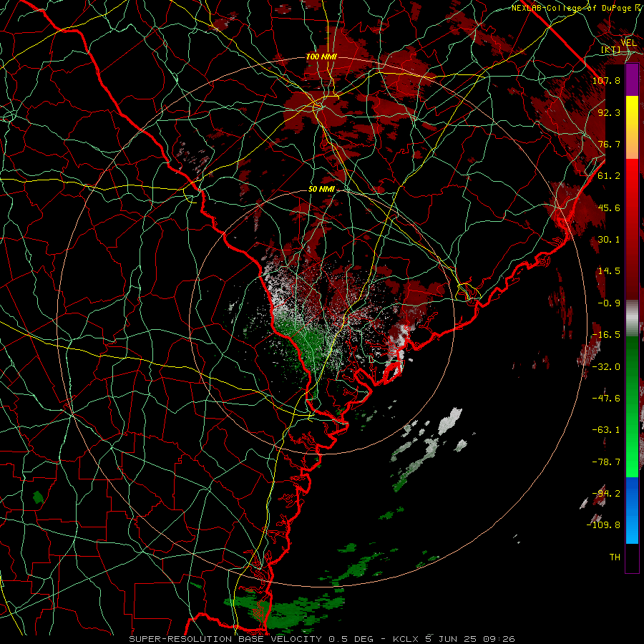Click the -47.6 velocity scale value

[606, 399]
